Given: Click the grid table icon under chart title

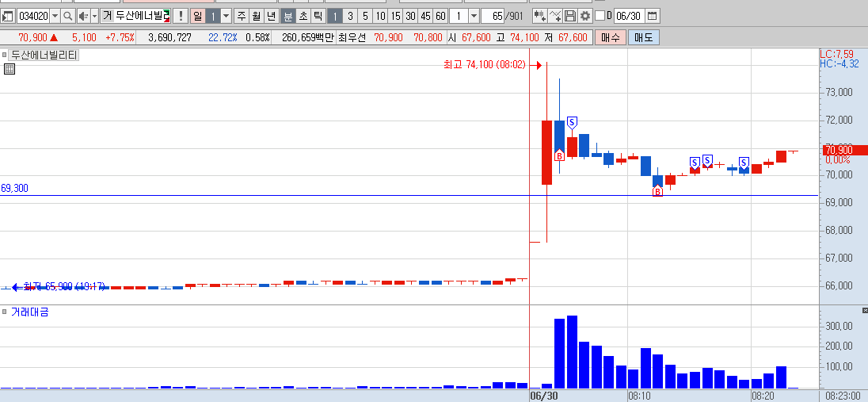Looking at the screenshot, I should tap(9, 69).
